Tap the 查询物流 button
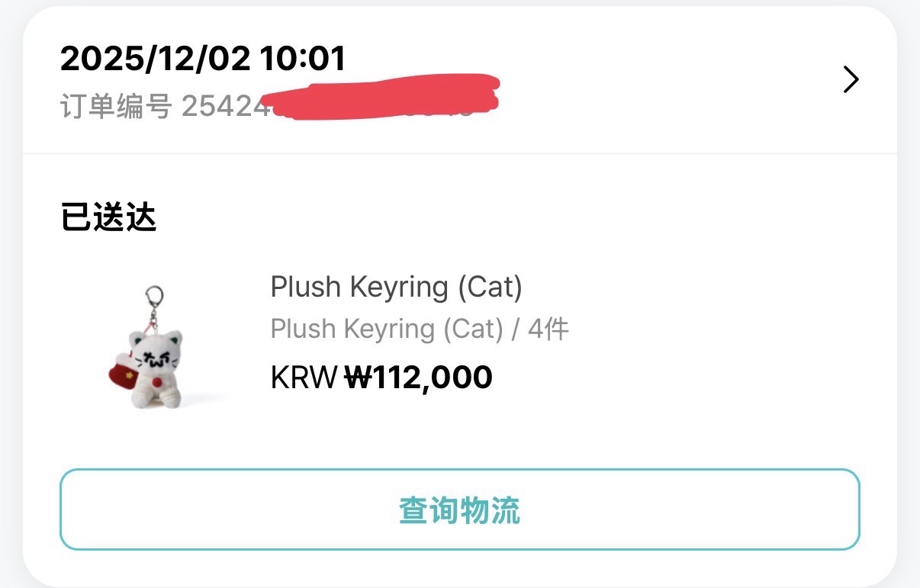This screenshot has width=920, height=588. pos(459,509)
